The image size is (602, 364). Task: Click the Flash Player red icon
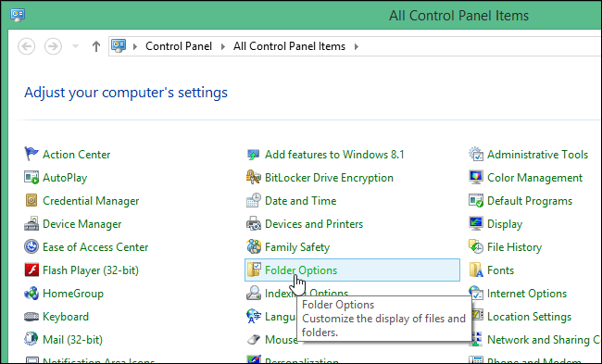[x=31, y=270]
